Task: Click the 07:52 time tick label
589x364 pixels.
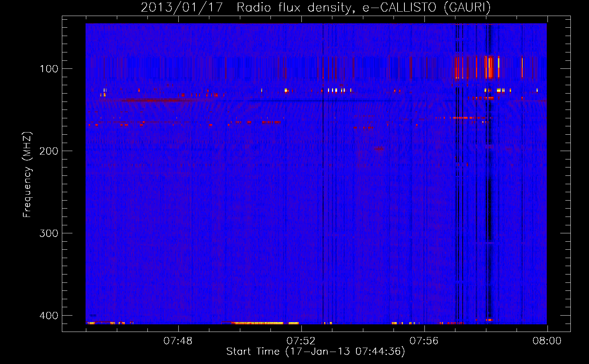Action: 301,341
